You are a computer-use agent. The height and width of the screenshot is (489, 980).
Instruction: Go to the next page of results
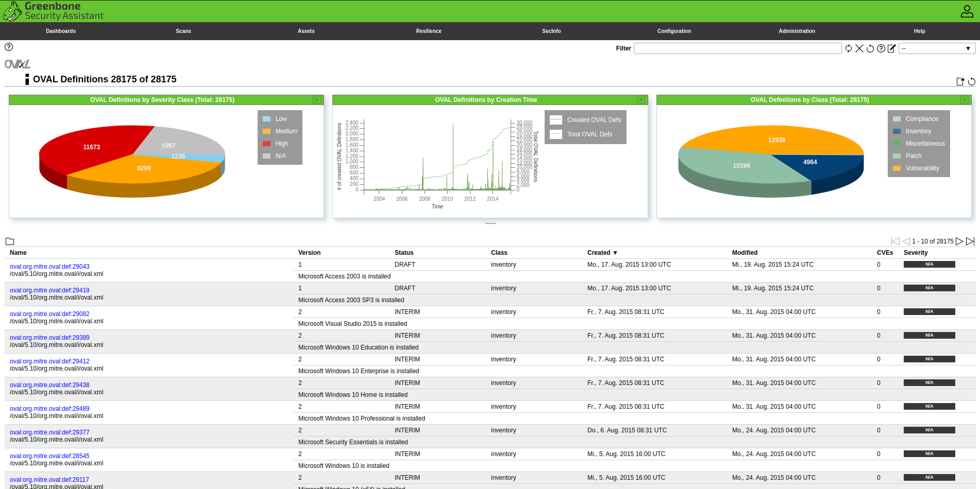click(959, 241)
